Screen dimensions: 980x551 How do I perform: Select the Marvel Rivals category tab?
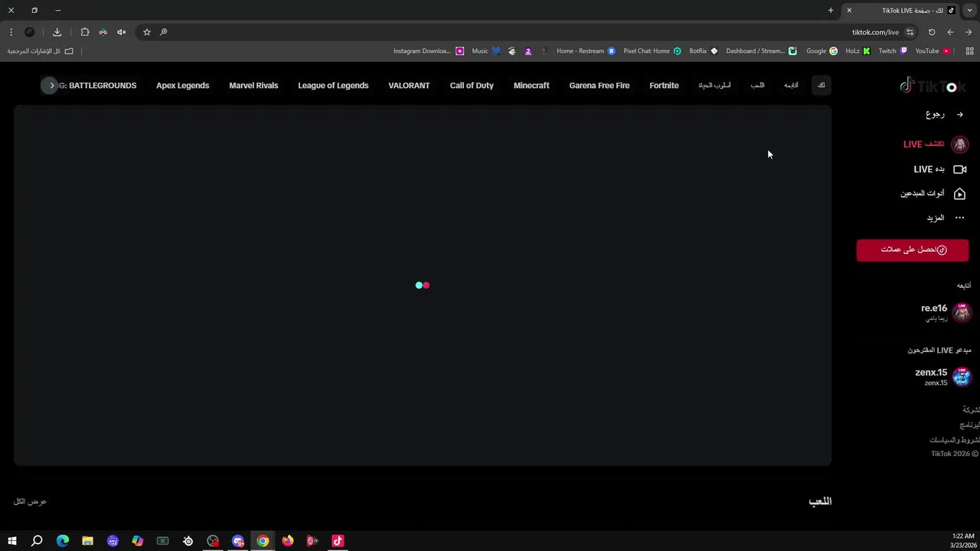click(x=253, y=86)
